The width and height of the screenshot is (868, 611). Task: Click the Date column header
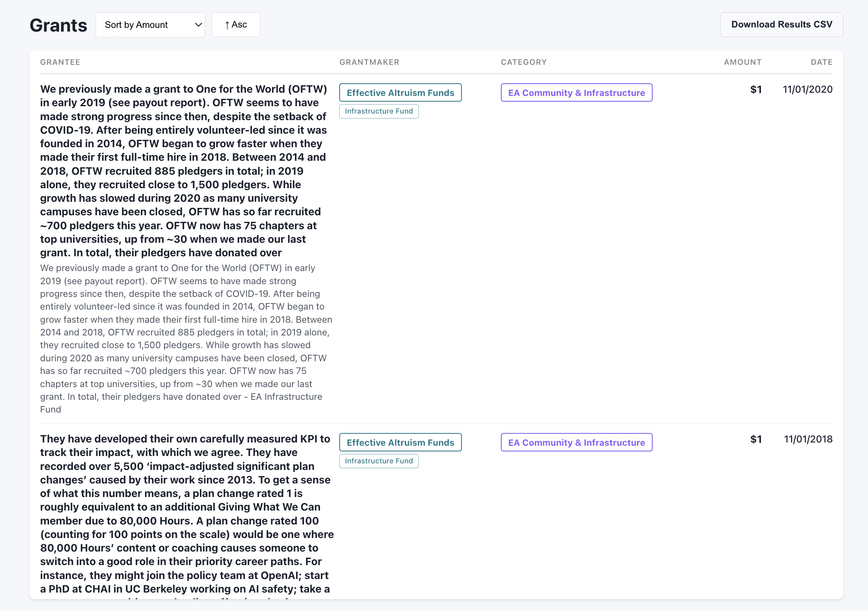(821, 62)
